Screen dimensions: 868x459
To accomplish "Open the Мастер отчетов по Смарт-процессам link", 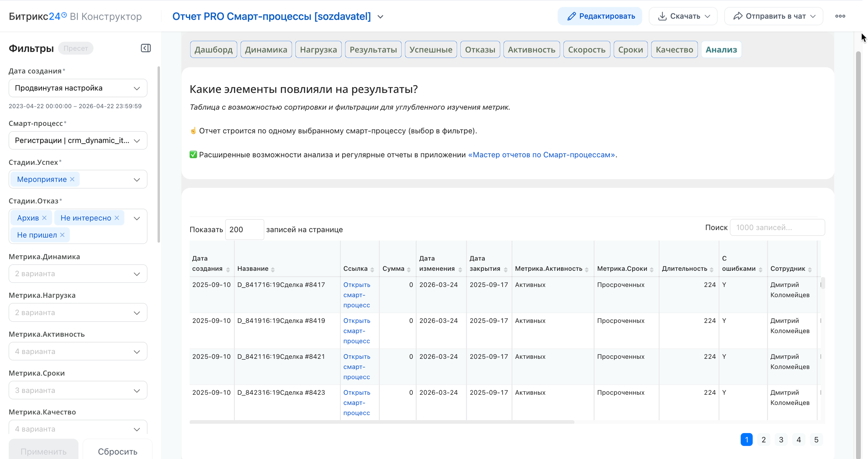I will [x=541, y=155].
